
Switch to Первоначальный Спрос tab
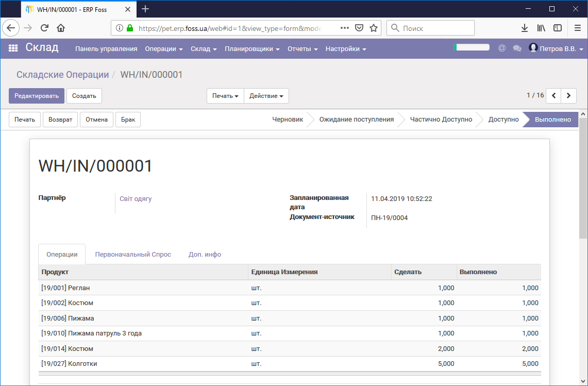(133, 255)
